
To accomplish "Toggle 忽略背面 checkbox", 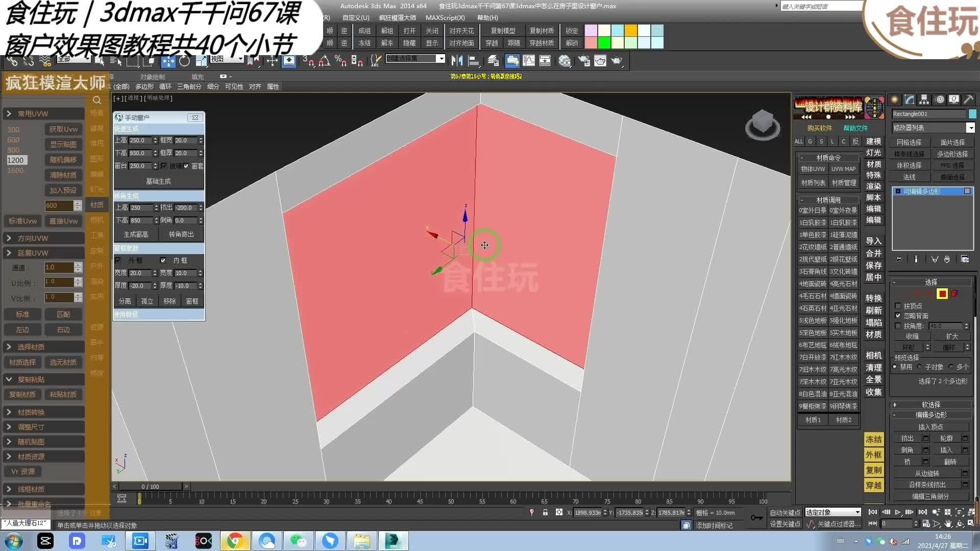I will click(898, 316).
